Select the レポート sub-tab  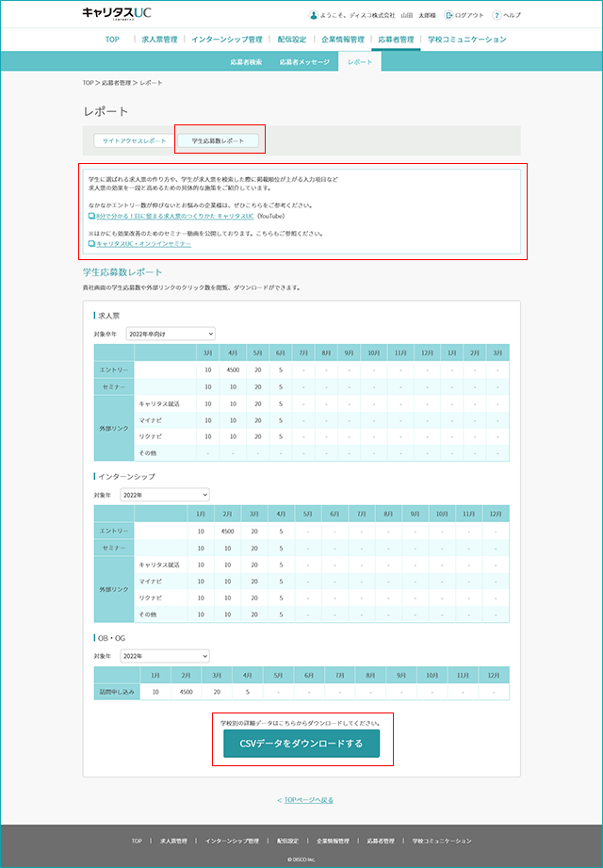click(360, 62)
